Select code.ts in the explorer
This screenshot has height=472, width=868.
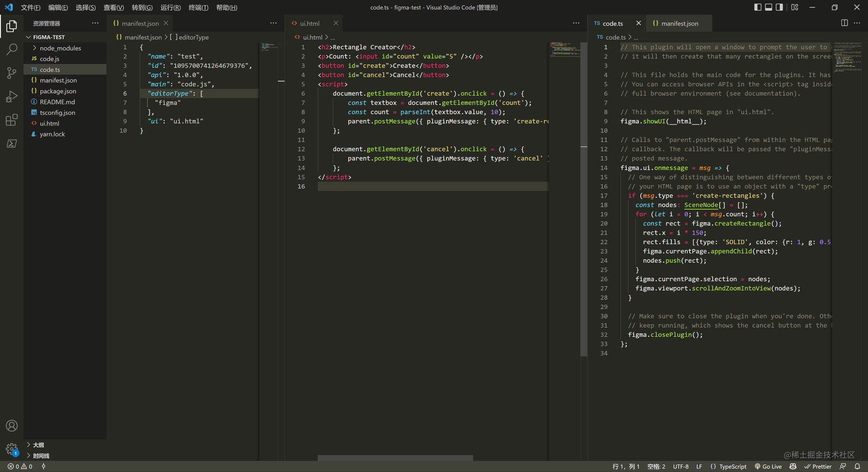click(65, 69)
